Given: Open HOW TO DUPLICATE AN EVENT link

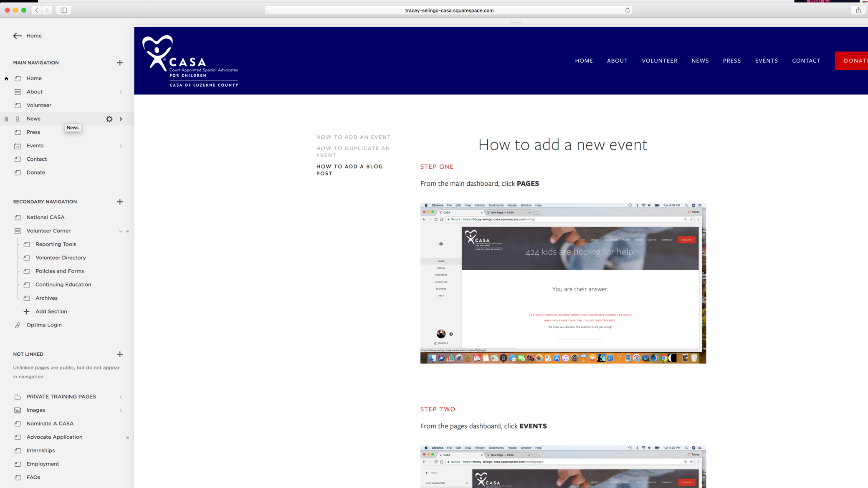Looking at the screenshot, I should 353,152.
